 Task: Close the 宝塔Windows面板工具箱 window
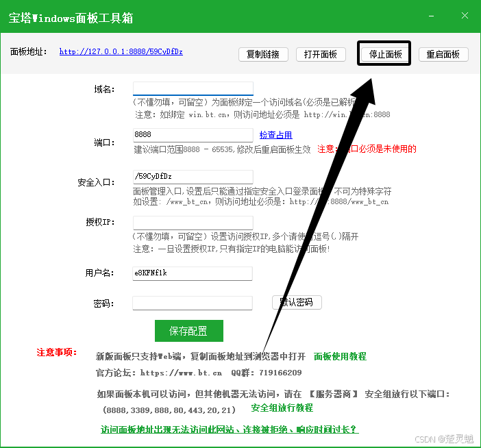pos(465,16)
